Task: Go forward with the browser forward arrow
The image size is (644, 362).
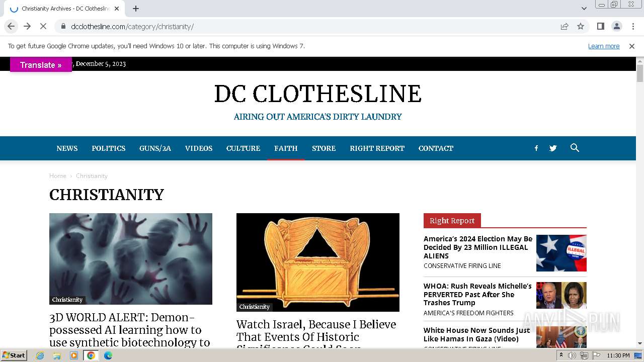Action: 27,26
